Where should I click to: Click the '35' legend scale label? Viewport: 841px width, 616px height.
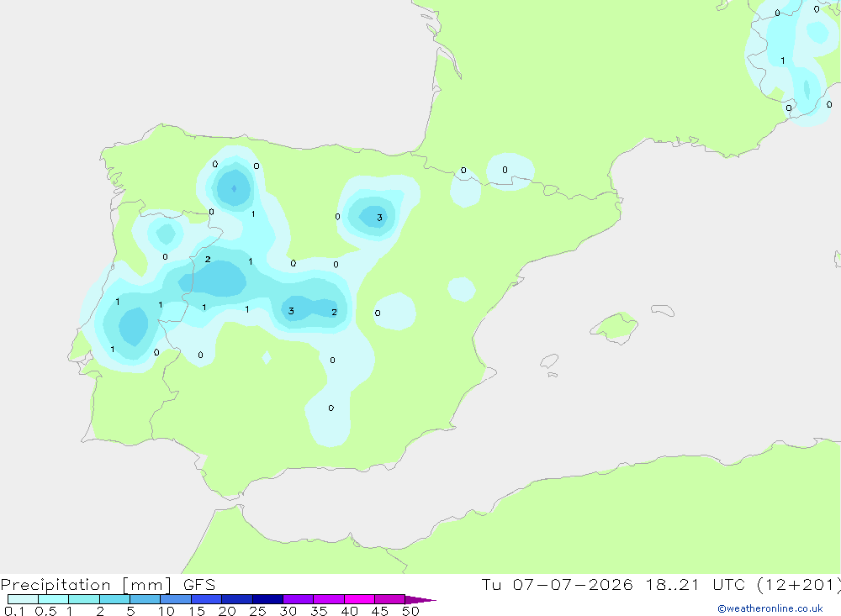(319, 611)
